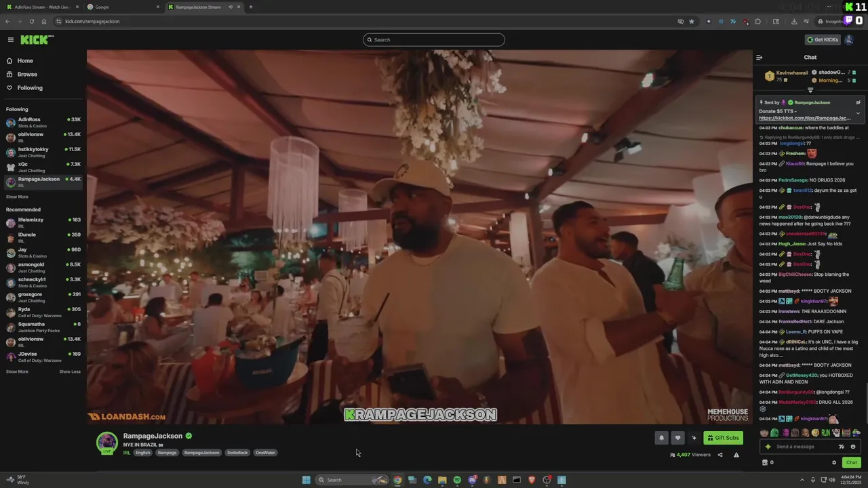
Task: Click the browser bookmark star icon
Action: pyautogui.click(x=692, y=21)
